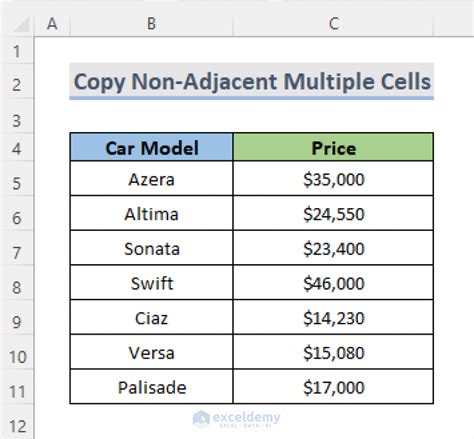Select row 2 header

(17, 82)
